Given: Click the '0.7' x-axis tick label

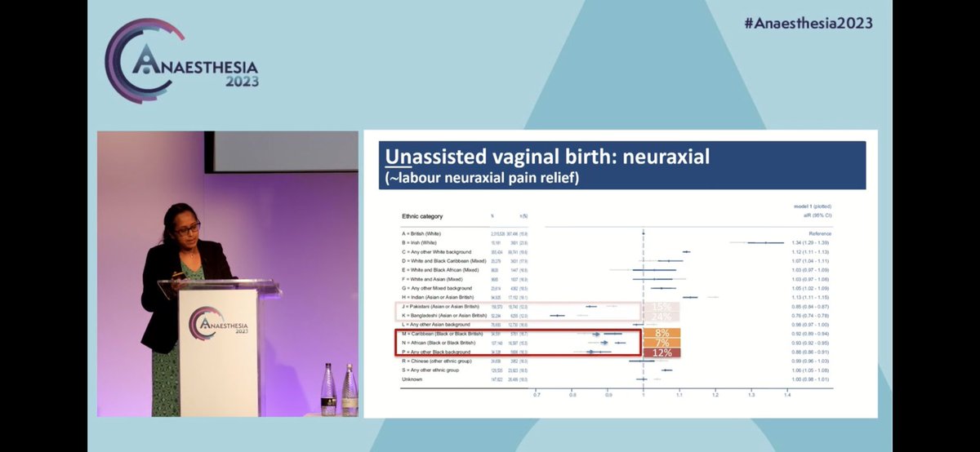Looking at the screenshot, I should click(537, 395).
